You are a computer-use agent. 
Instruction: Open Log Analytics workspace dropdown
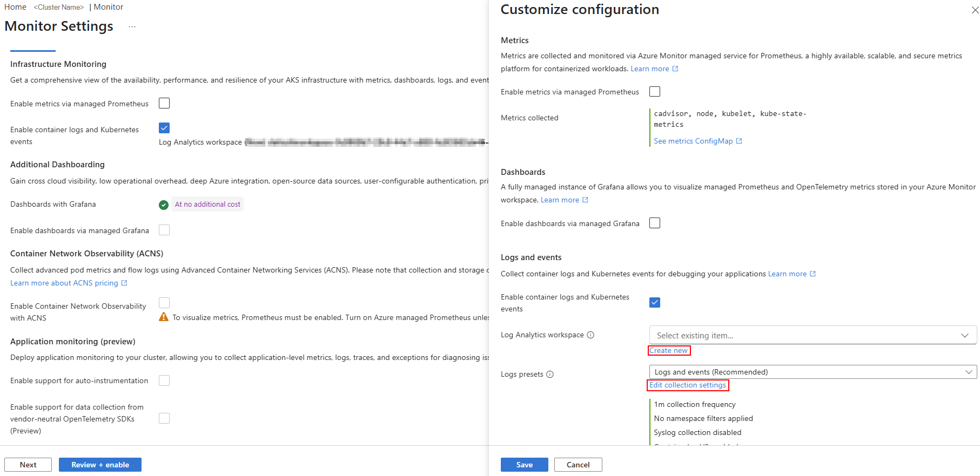tap(813, 335)
